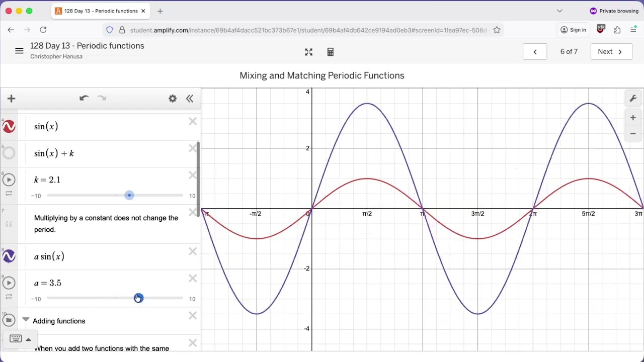Delete the a sin(x) expression
Viewport: 644px width, 362px height.
point(193,251)
